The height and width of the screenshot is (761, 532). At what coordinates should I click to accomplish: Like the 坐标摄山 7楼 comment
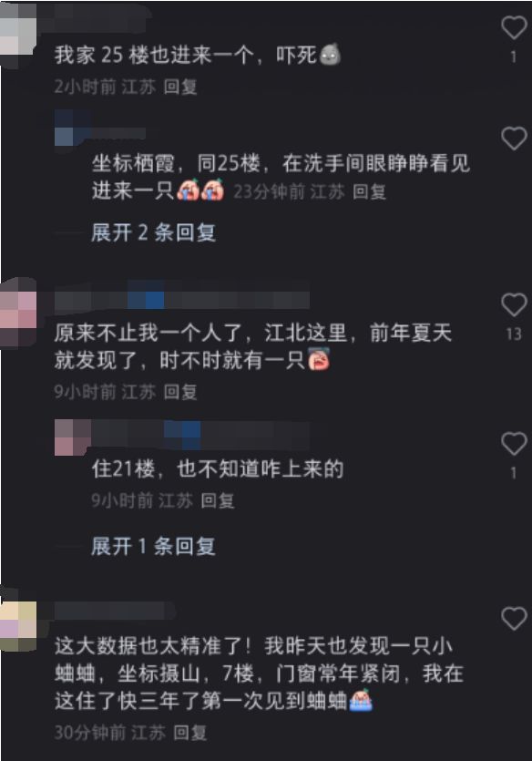[x=514, y=619]
